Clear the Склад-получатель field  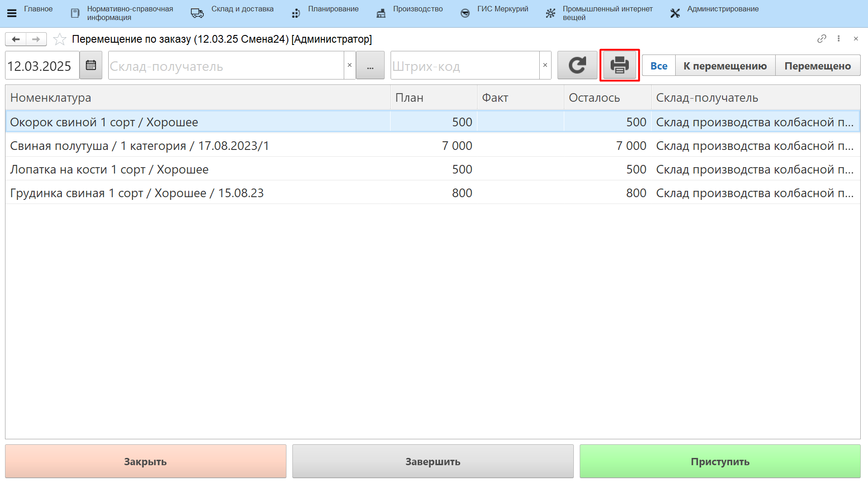[350, 65]
